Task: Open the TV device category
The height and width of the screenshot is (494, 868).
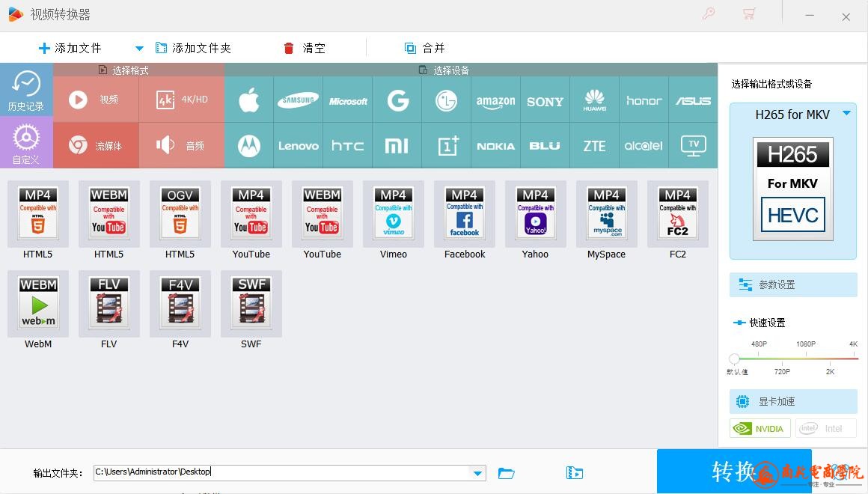Action: pyautogui.click(x=693, y=146)
